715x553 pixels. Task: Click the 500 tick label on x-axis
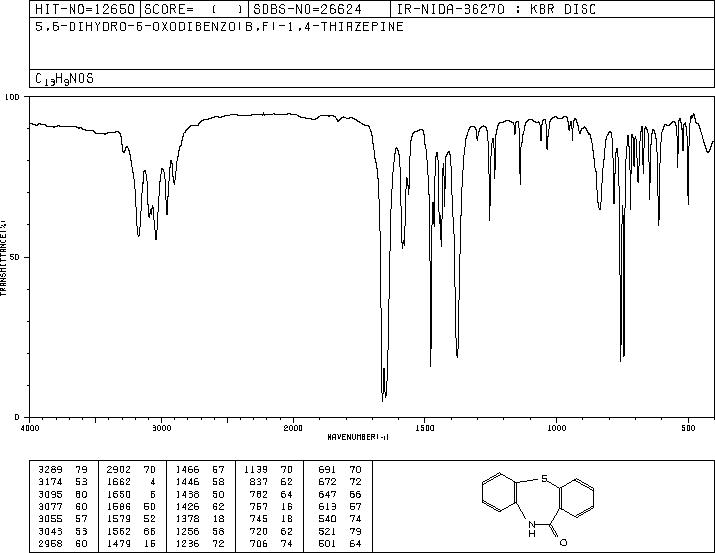point(688,428)
